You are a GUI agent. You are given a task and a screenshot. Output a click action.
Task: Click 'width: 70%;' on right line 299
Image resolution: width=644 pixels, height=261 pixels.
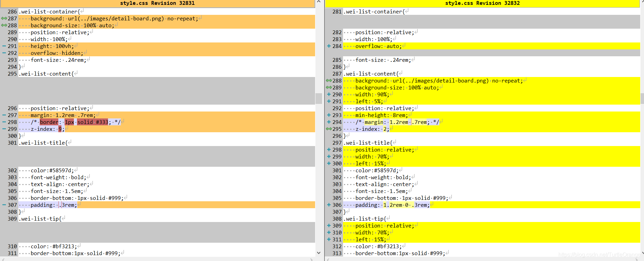click(372, 156)
